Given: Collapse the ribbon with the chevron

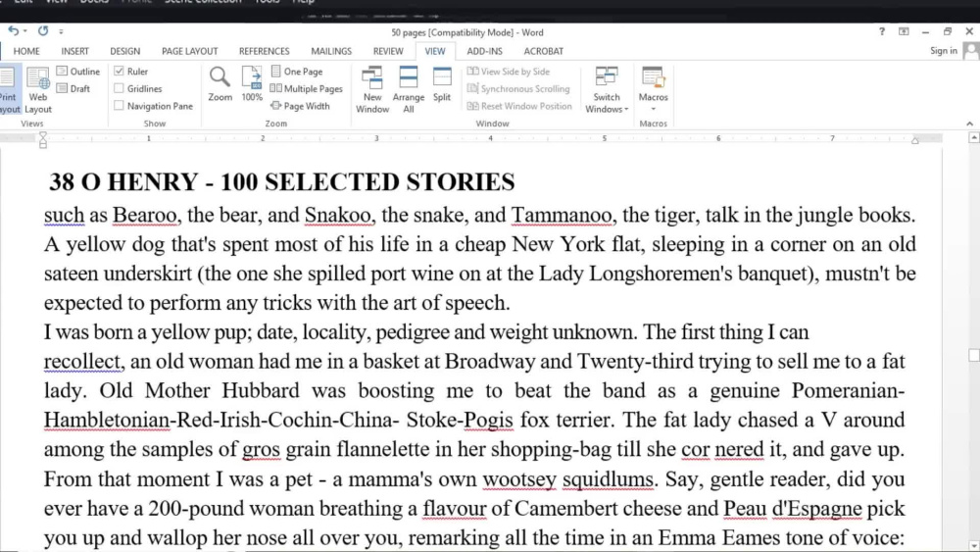Looking at the screenshot, I should click(x=969, y=124).
